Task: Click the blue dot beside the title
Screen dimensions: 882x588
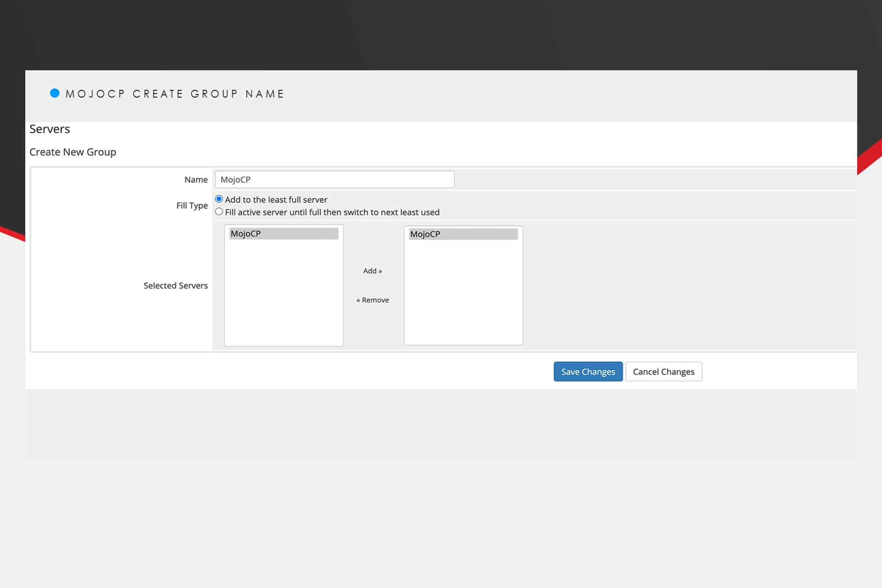Action: [55, 93]
